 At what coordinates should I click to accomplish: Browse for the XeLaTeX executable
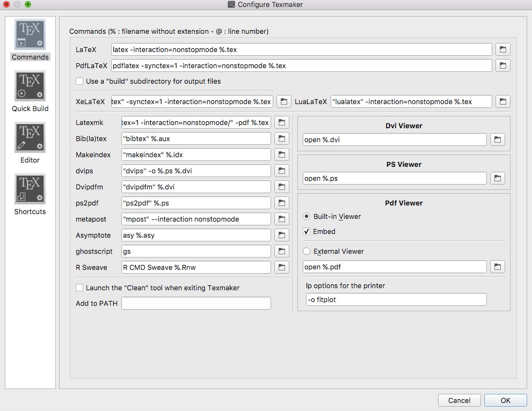283,101
